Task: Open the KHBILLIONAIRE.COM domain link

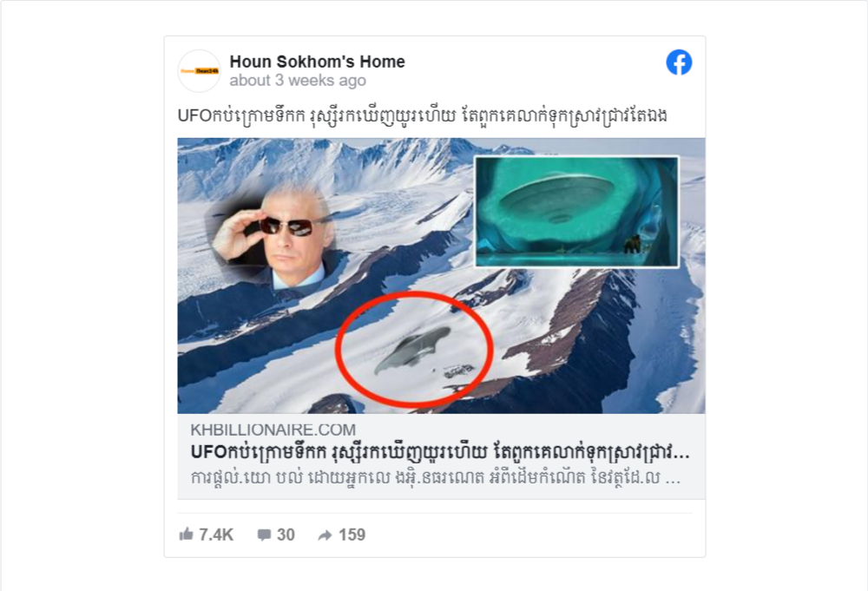Action: point(273,430)
